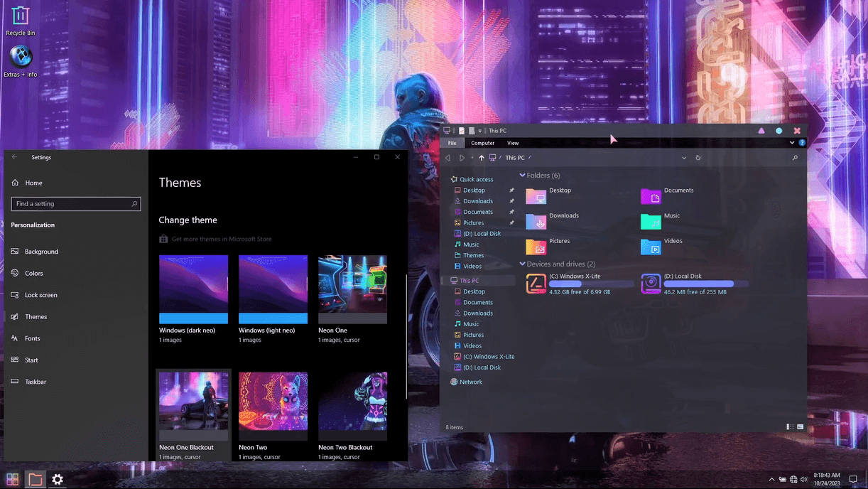Open the D: Local Disk drive icon
Screen dimensions: 868x489
pyautogui.click(x=651, y=284)
